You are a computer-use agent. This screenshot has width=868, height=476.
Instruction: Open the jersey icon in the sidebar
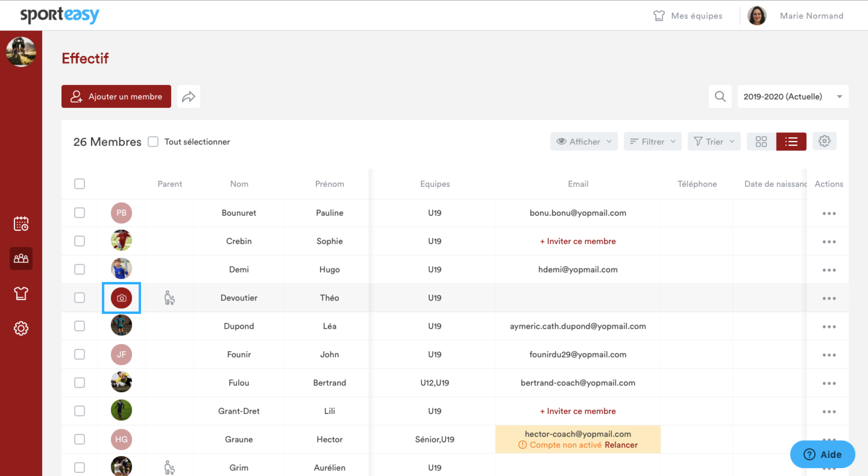coord(21,293)
